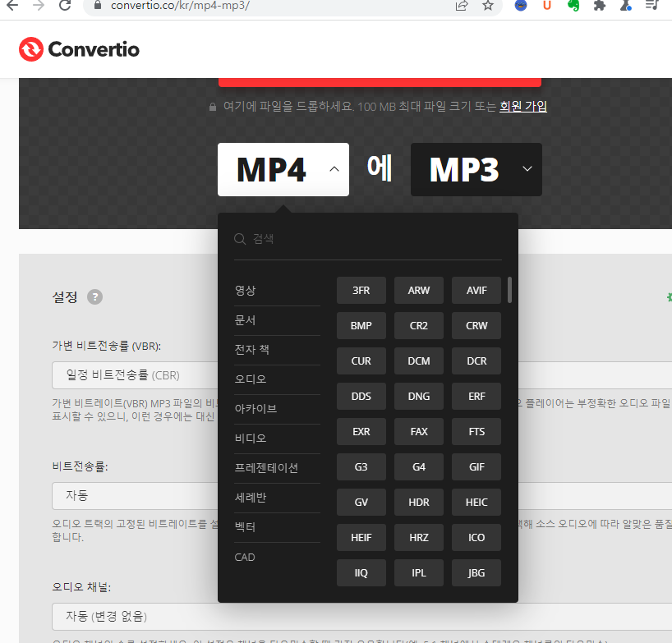The height and width of the screenshot is (643, 672).
Task: Open the MP3 target format dropdown
Action: point(476,170)
